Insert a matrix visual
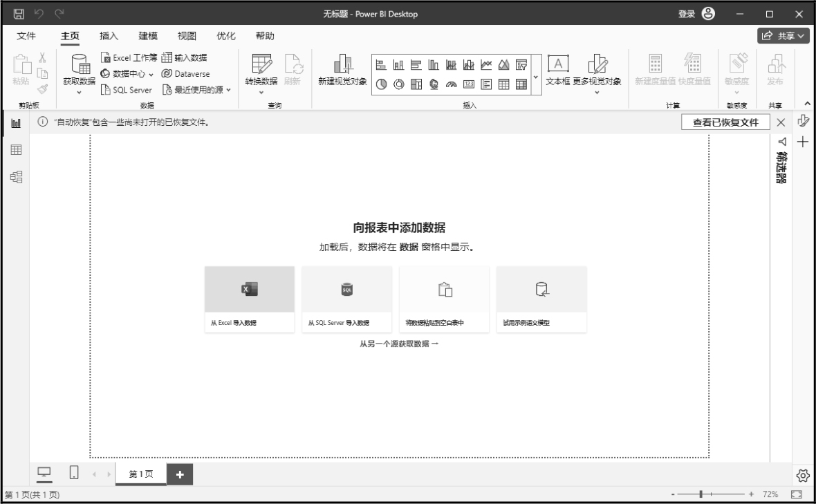The width and height of the screenshot is (816, 504). pos(521,84)
